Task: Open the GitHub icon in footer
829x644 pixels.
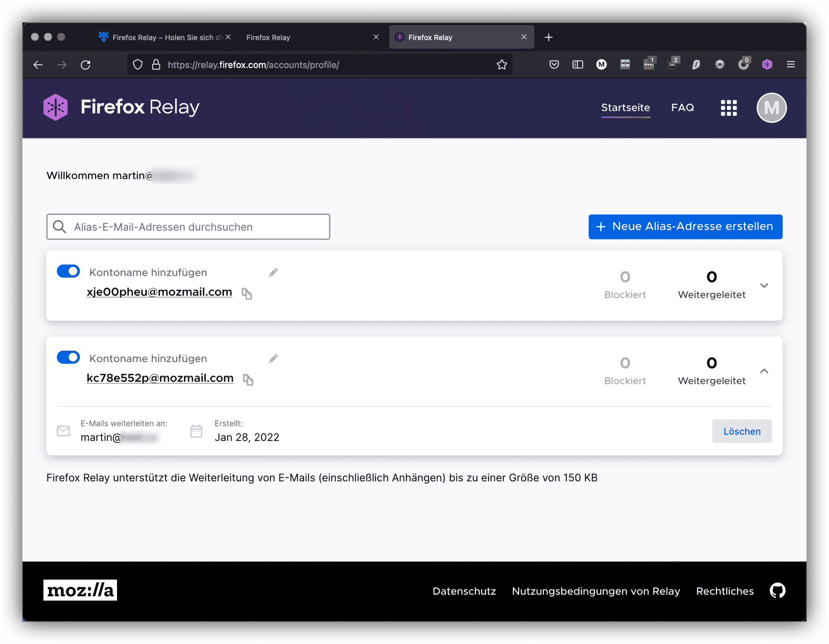Action: tap(778, 591)
